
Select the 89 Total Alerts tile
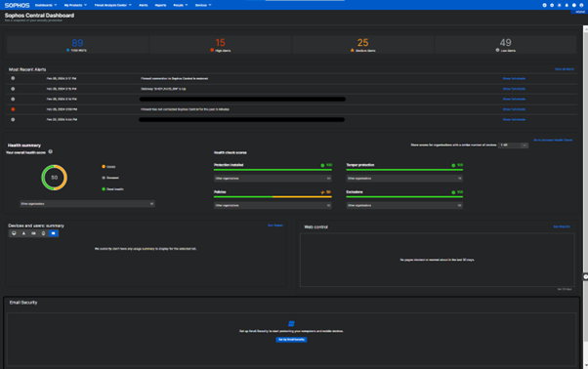click(x=77, y=45)
